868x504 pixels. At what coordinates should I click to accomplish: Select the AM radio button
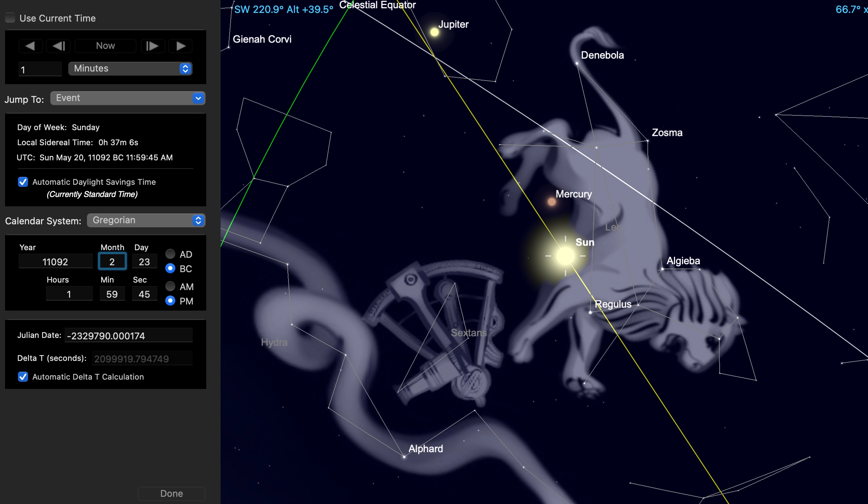pos(170,287)
